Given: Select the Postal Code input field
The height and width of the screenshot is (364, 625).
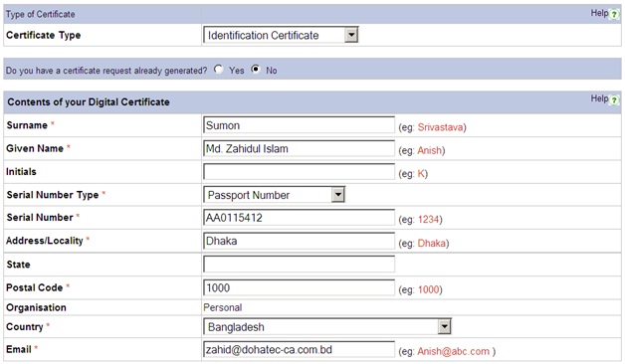Looking at the screenshot, I should pyautogui.click(x=299, y=287).
